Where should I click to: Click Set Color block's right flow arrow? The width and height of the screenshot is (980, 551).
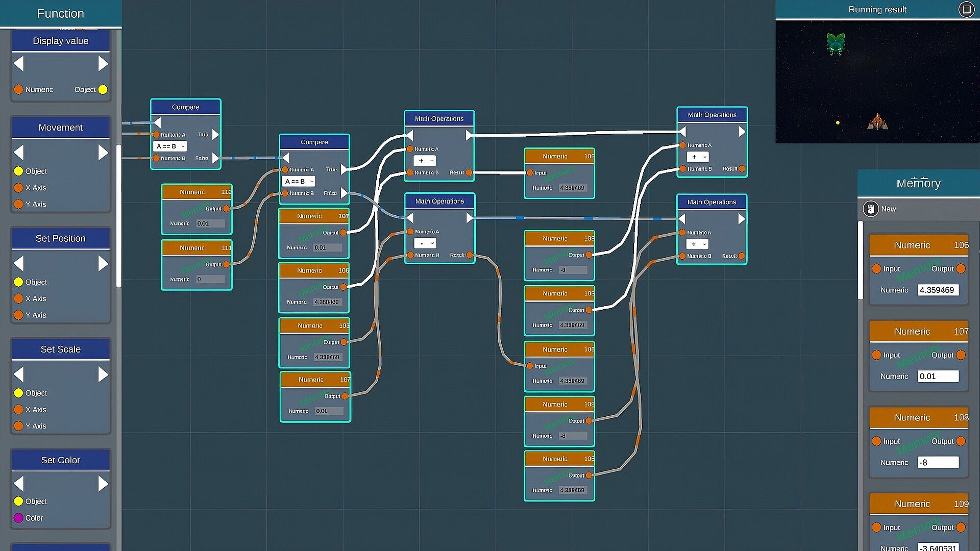[103, 484]
